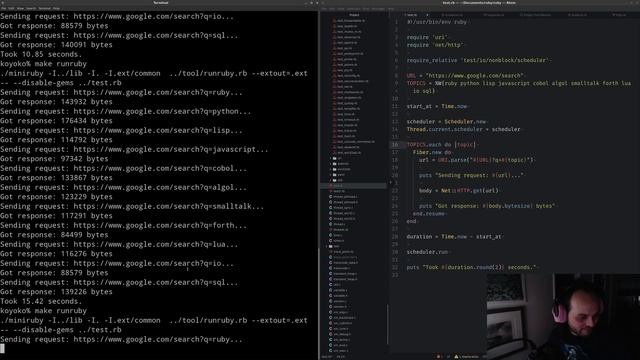Click code line "require 'uri'"
640x360 pixels.
(427, 37)
